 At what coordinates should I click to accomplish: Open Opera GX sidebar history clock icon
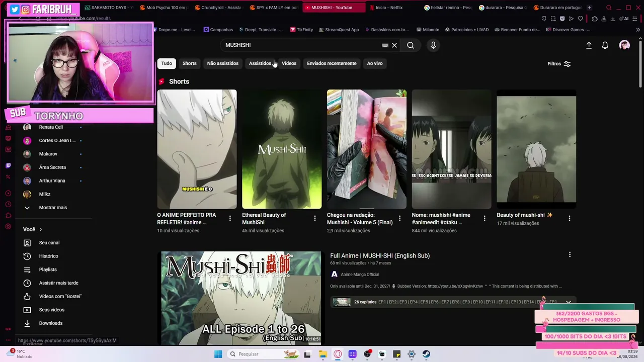8,205
